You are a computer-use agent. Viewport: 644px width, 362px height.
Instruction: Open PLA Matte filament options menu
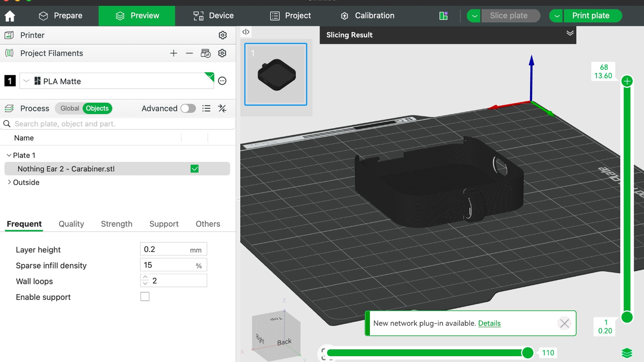[222, 81]
